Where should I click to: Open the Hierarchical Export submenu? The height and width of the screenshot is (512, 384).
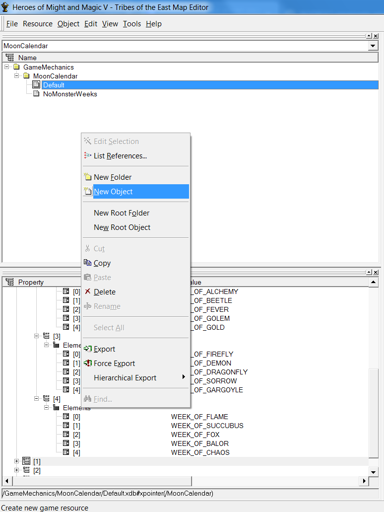pos(136,378)
